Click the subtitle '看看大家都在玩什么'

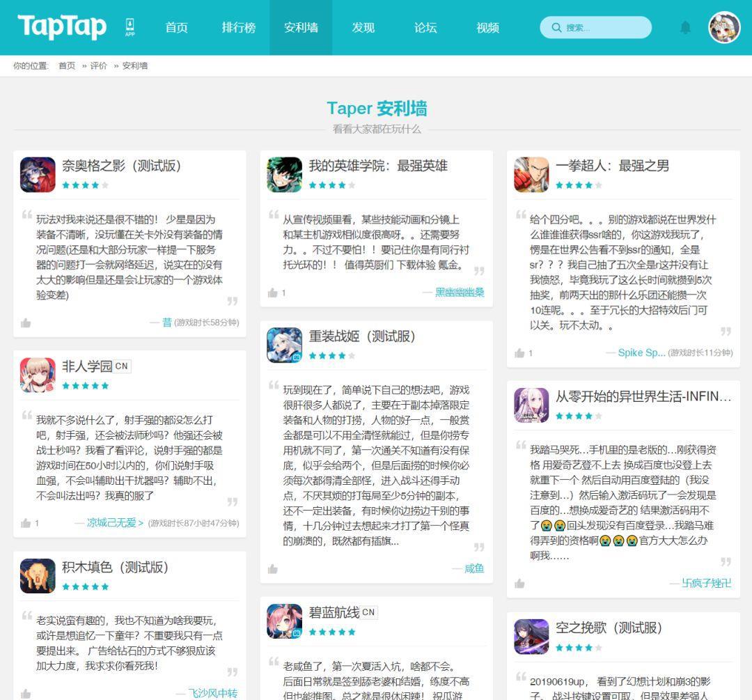click(x=377, y=129)
